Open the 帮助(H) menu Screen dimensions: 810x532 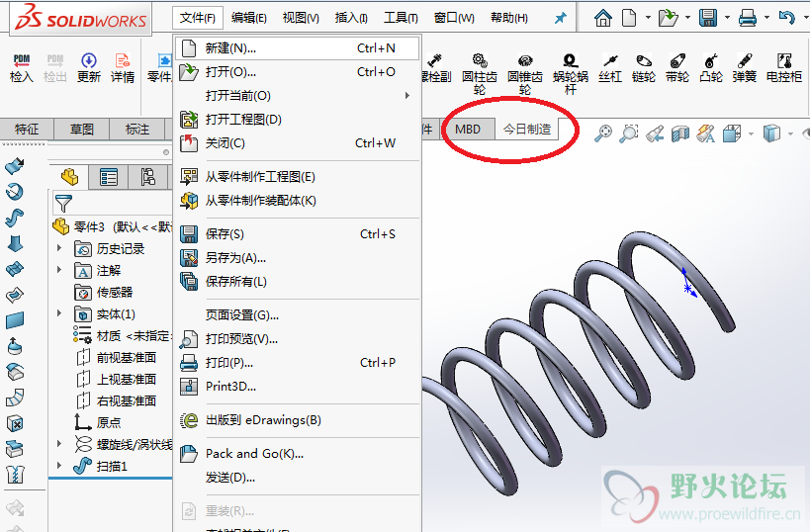(508, 18)
